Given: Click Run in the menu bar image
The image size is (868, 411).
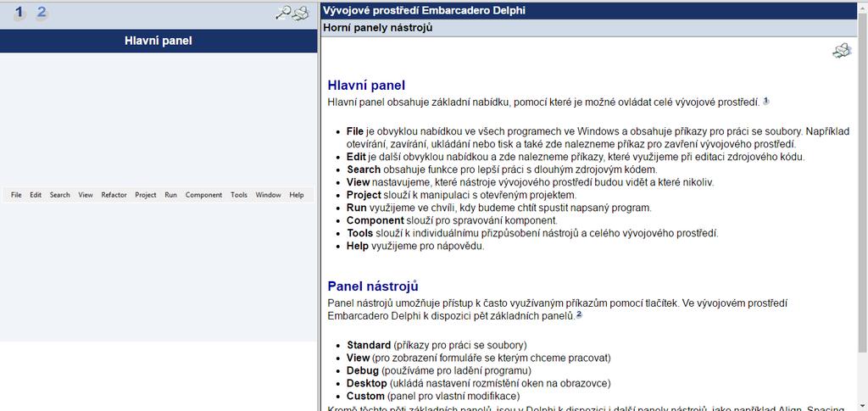Looking at the screenshot, I should coord(171,195).
